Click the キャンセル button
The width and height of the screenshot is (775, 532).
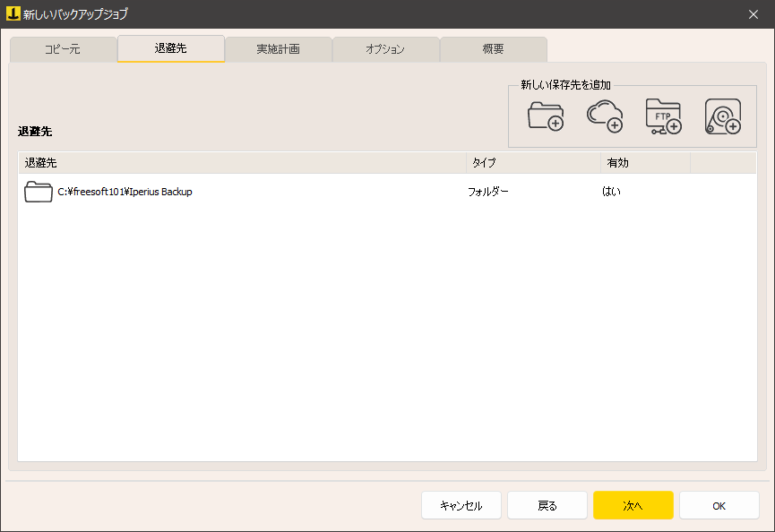461,505
